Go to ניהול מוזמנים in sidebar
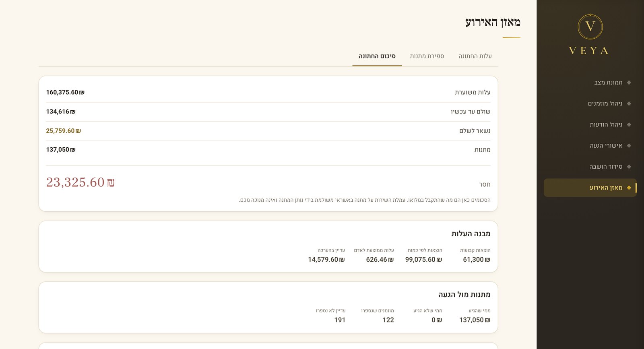644x349 pixels. 590,103
